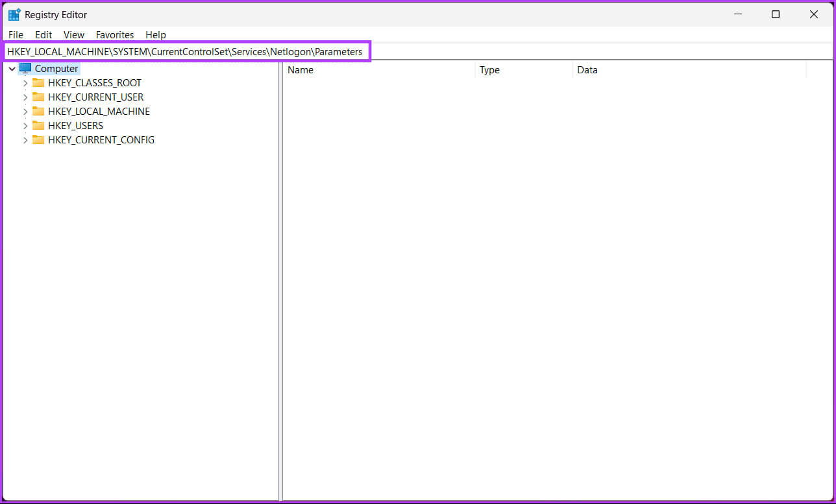Expand the HKEY_CURRENT_CONFIG key
The width and height of the screenshot is (836, 504).
click(x=25, y=140)
